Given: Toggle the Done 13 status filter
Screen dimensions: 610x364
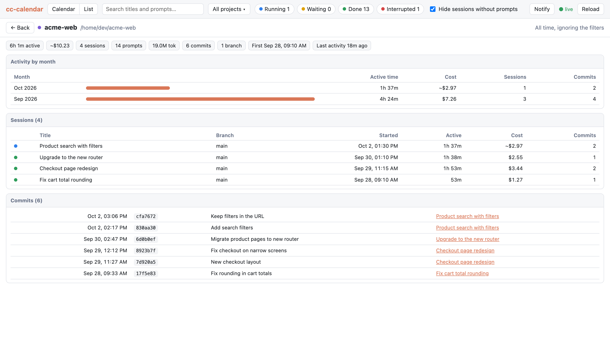Looking at the screenshot, I should click(356, 9).
